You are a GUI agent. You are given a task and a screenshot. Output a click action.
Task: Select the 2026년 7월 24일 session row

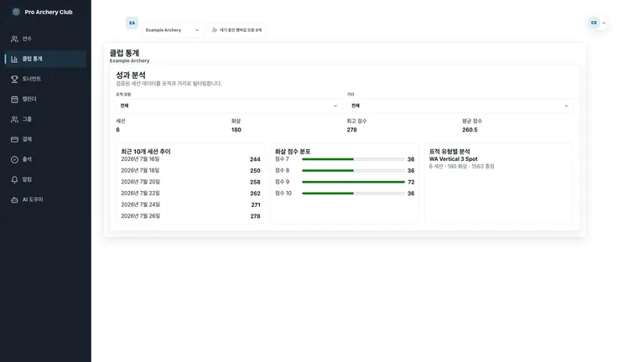tap(190, 204)
